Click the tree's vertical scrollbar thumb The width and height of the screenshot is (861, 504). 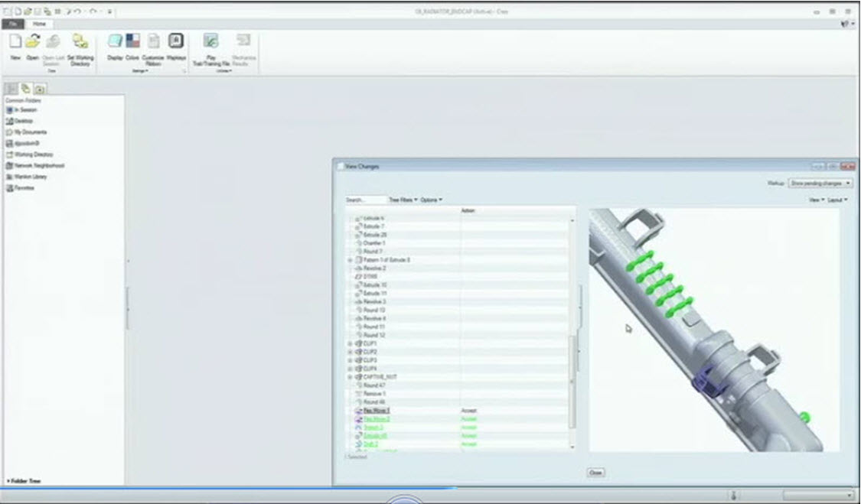tap(572, 382)
